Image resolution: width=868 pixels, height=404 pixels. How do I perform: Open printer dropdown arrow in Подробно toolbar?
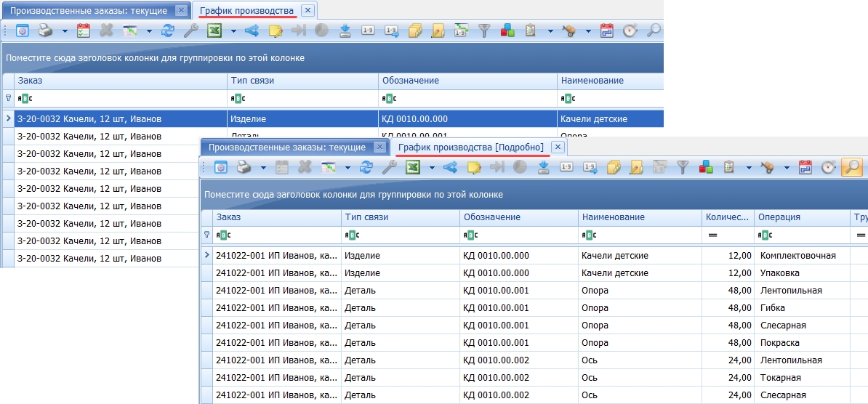click(x=263, y=167)
